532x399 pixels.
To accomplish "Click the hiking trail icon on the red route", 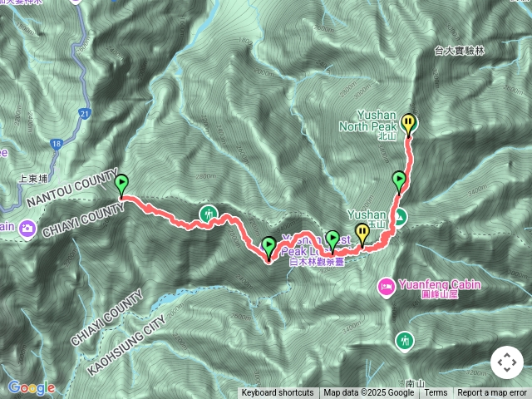I will tap(209, 214).
